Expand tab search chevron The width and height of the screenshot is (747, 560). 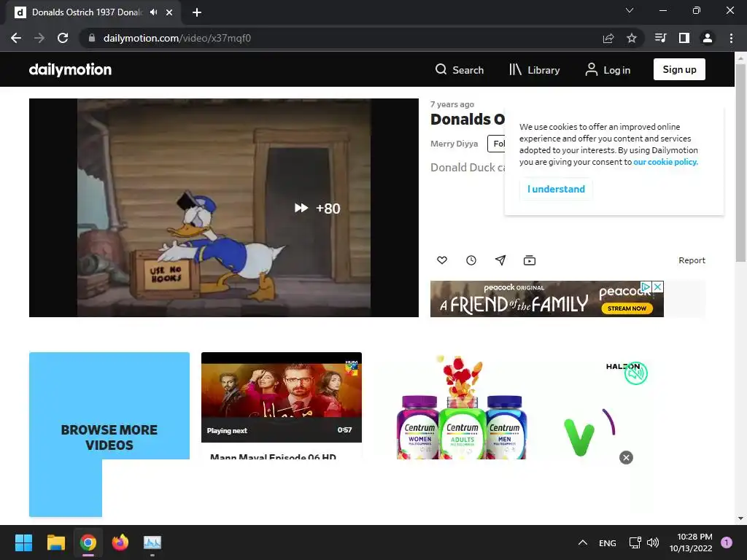(630, 10)
